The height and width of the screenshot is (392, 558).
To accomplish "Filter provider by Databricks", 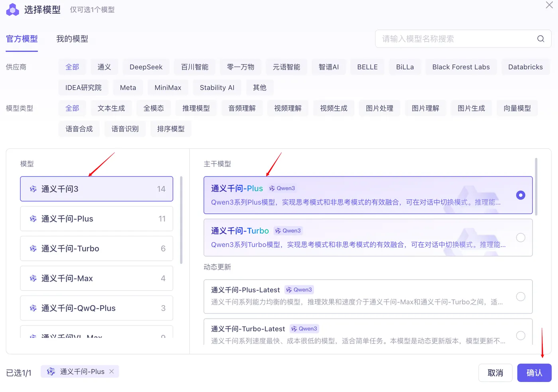I will click(x=525, y=67).
